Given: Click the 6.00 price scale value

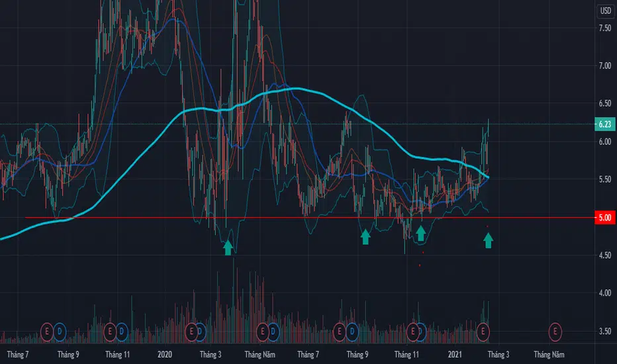Looking at the screenshot, I should point(605,142).
